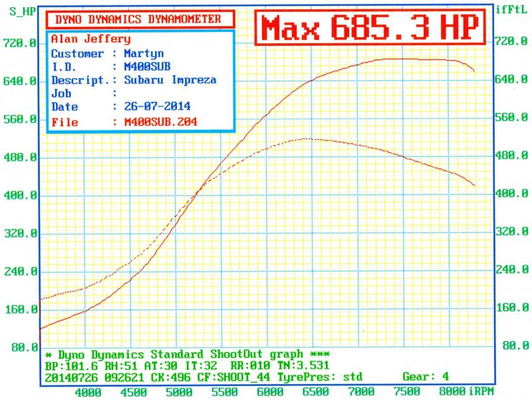Click the S_HP left axis label
The height and width of the screenshot is (400, 532).
coord(22,11)
